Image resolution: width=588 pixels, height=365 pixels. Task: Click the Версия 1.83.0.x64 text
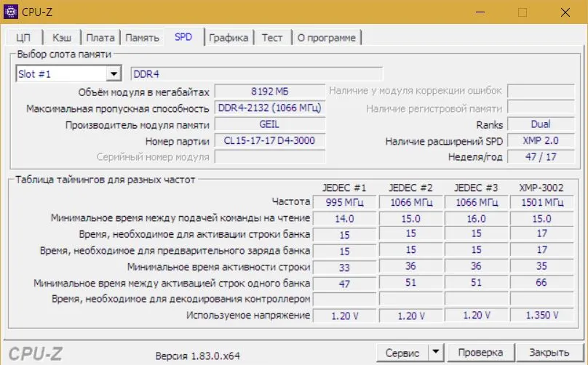[x=198, y=356]
